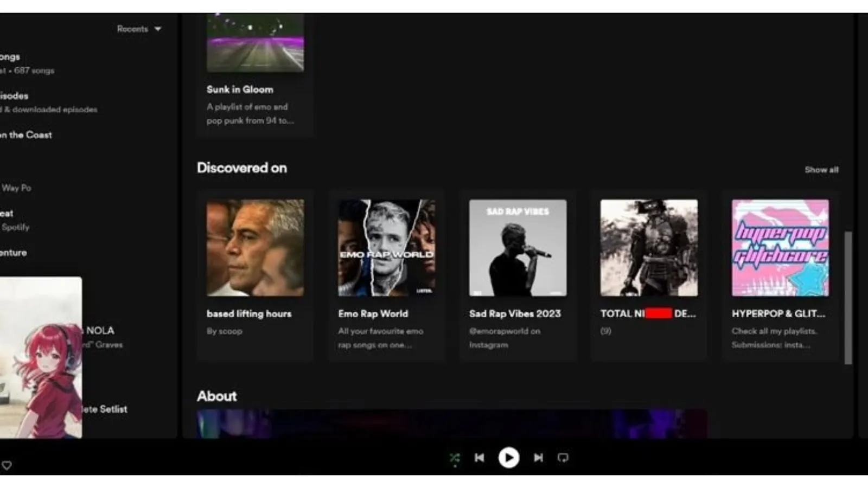Screen dimensions: 868x488
Task: Open the armored soldier playlist cover
Action: (x=649, y=248)
